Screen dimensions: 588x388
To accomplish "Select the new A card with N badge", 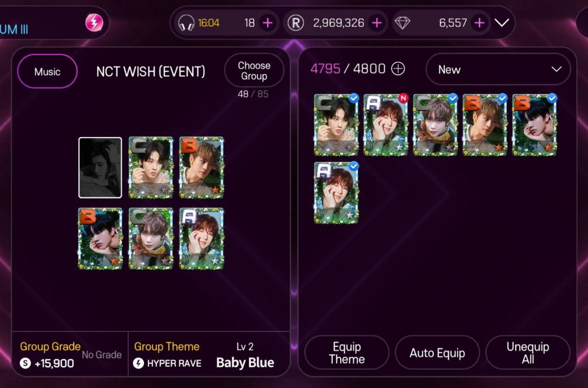I will (x=386, y=125).
